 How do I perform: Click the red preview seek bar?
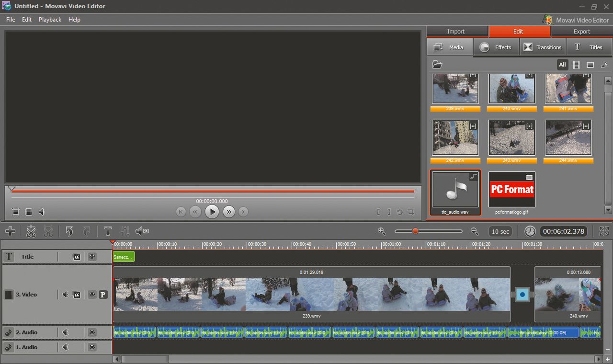pos(213,191)
